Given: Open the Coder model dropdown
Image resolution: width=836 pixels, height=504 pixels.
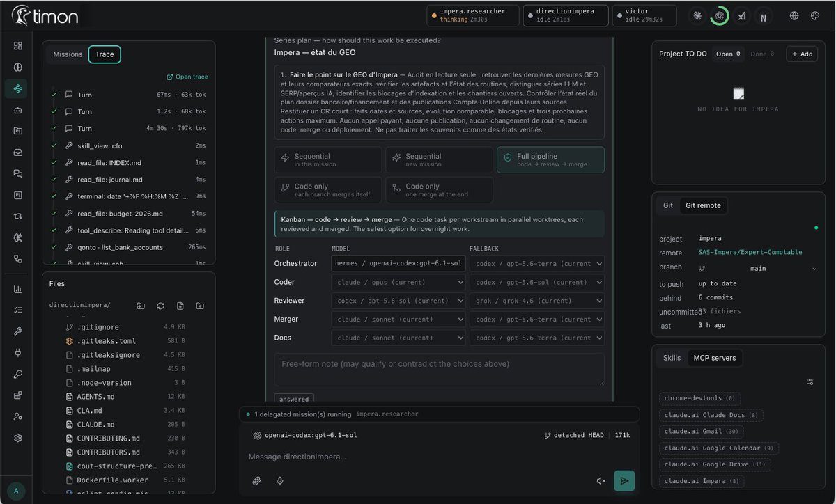Looking at the screenshot, I should (398, 282).
